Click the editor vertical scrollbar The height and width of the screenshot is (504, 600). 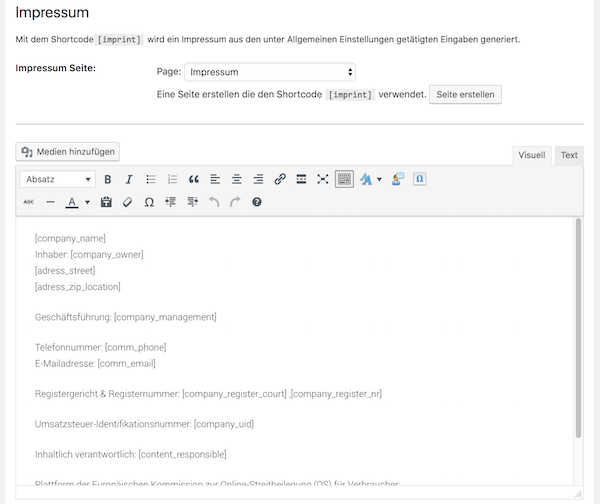578,328
